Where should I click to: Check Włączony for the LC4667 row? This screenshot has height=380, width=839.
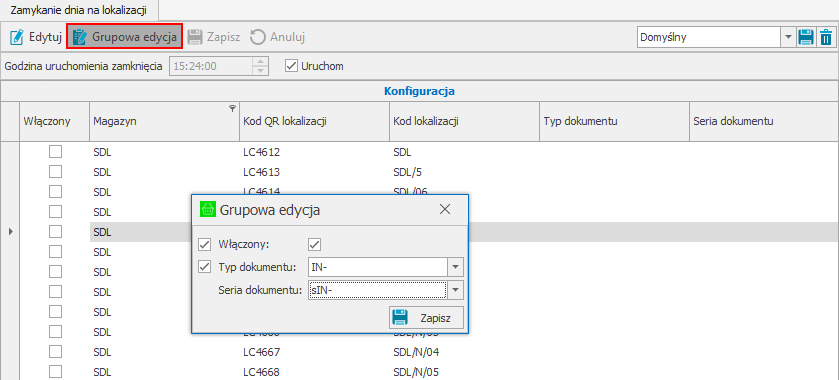pos(55,352)
